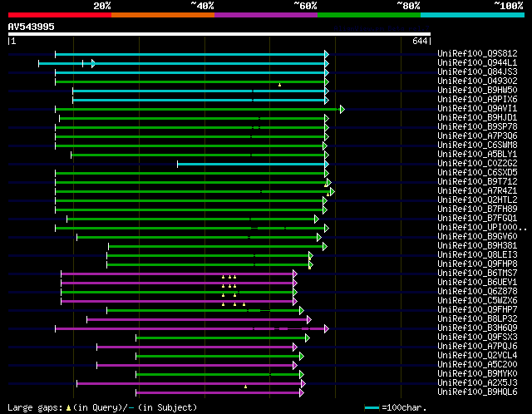The image size is (532, 414).
Task: Click the UniRef100_Q9FHP7 name
Action: [x=477, y=310]
